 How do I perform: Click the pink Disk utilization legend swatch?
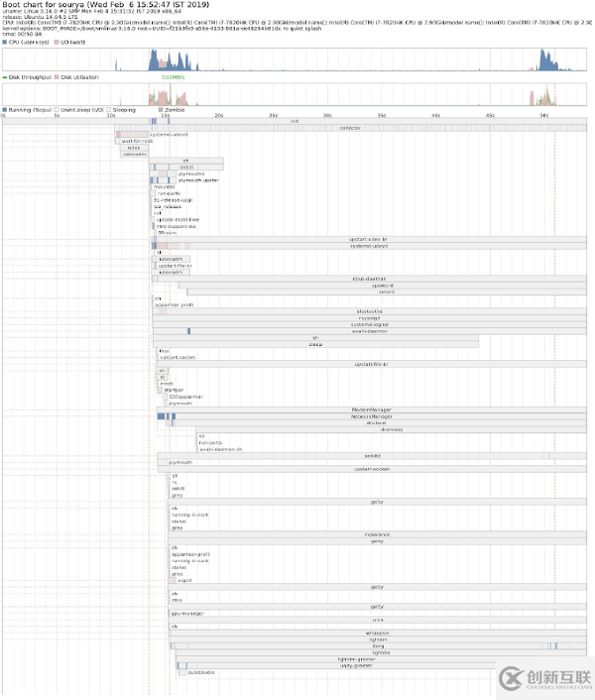pyautogui.click(x=57, y=77)
